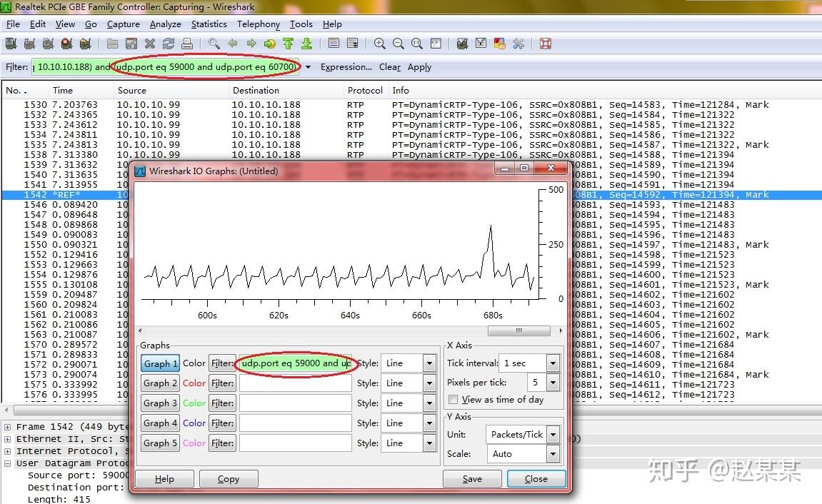Screen dimensions: 822x504
Task: Click the lifebuoy Help icon in toolbar
Action: coord(546,44)
